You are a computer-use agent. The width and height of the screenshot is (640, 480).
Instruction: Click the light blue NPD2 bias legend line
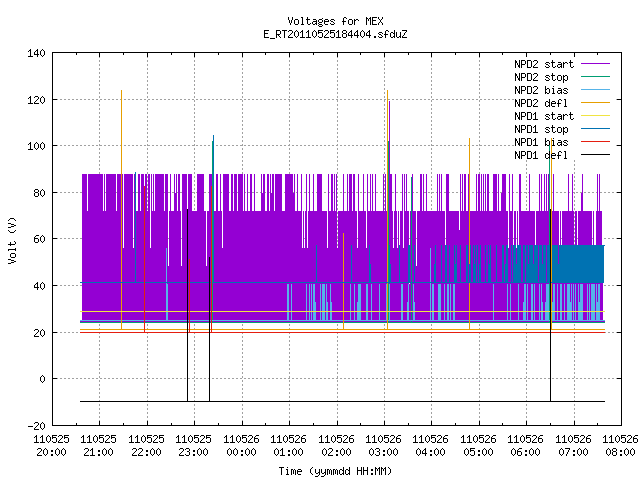tap(595, 90)
